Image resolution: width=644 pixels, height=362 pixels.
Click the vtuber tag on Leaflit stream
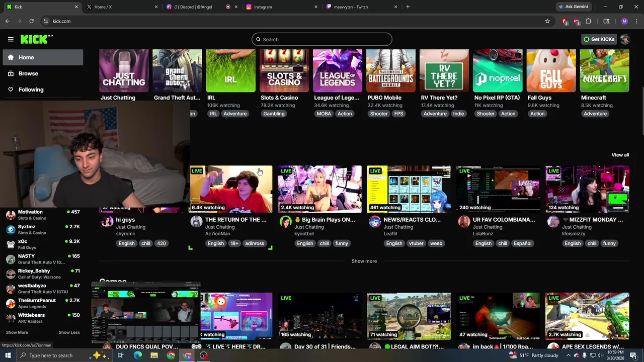pos(416,243)
